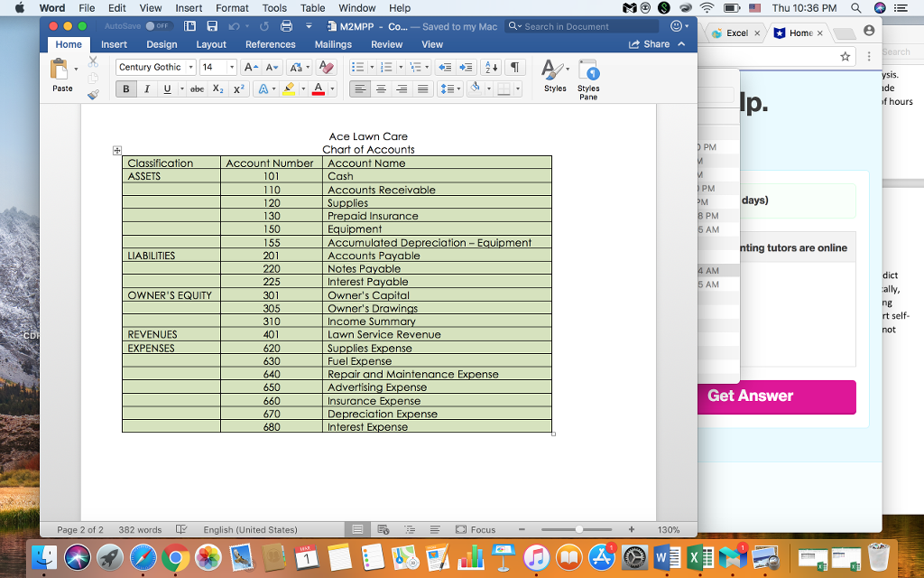This screenshot has height=578, width=924.
Task: Select the strikethrough formatting icon
Action: click(197, 89)
